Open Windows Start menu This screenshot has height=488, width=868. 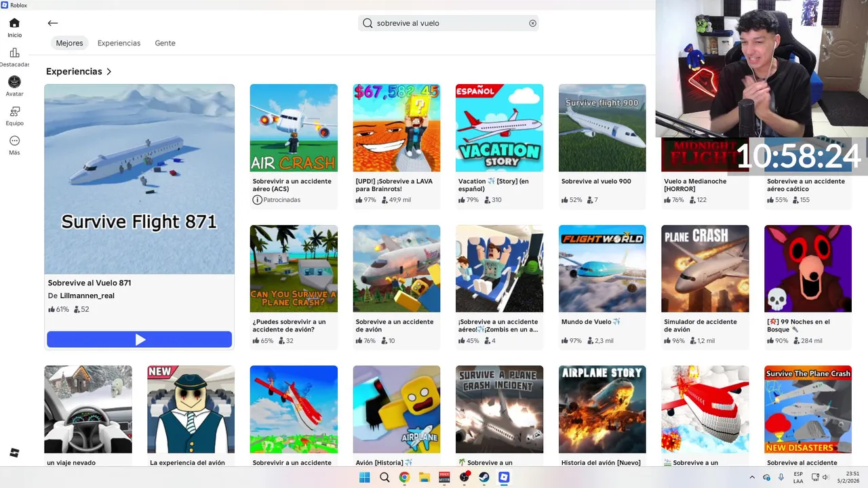point(365,477)
